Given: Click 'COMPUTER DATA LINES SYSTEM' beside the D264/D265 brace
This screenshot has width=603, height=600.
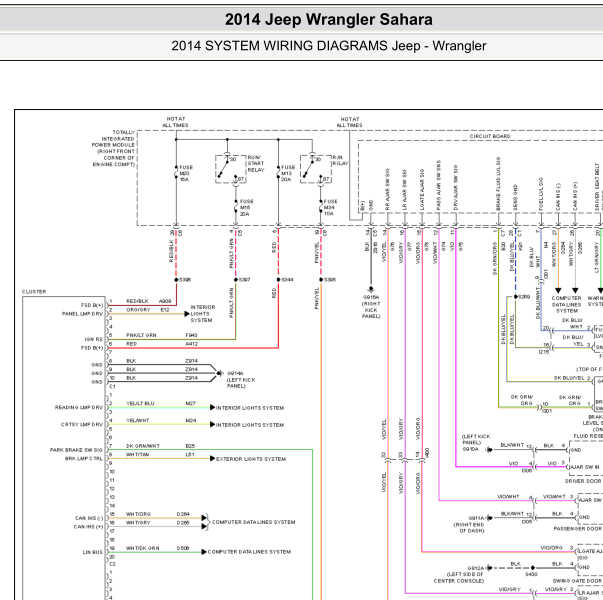Looking at the screenshot, I should [x=253, y=522].
